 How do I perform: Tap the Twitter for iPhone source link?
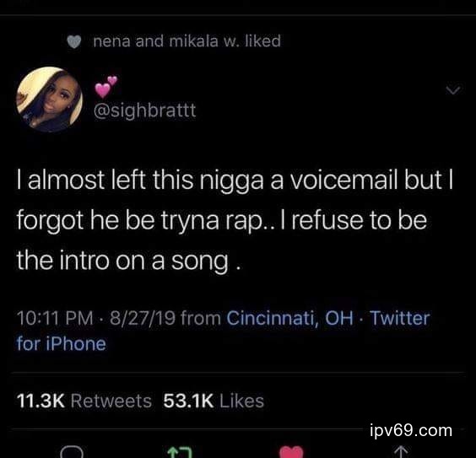tap(223, 331)
